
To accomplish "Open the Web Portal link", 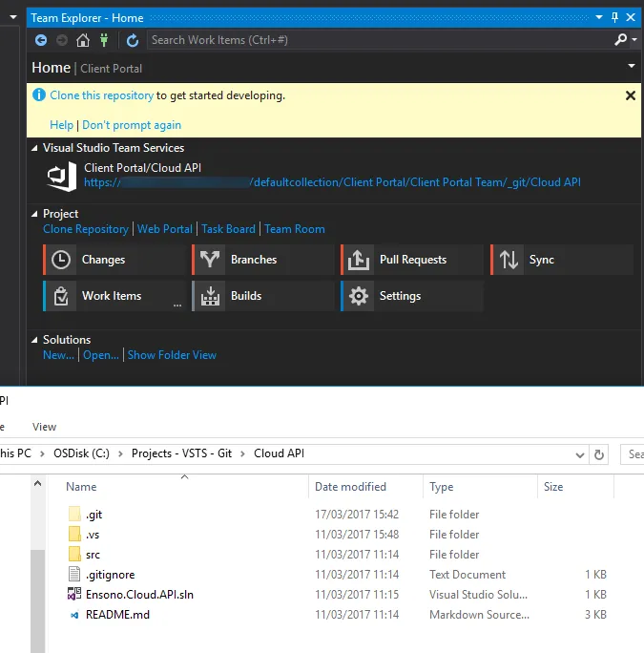I will point(165,229).
